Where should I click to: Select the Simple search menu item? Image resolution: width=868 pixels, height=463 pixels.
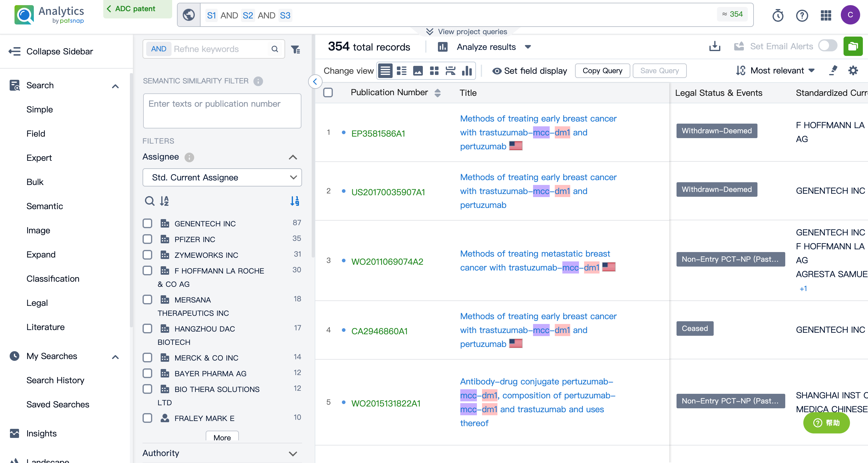click(40, 109)
